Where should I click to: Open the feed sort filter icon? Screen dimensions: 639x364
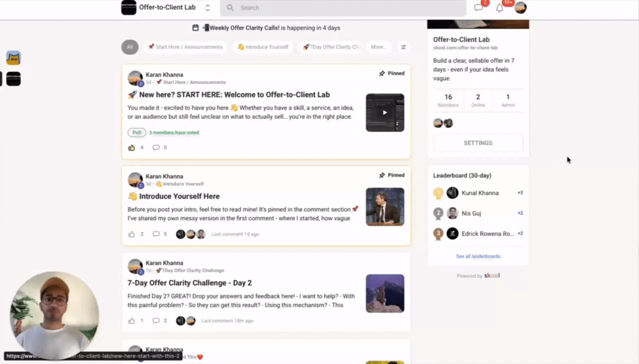(404, 47)
